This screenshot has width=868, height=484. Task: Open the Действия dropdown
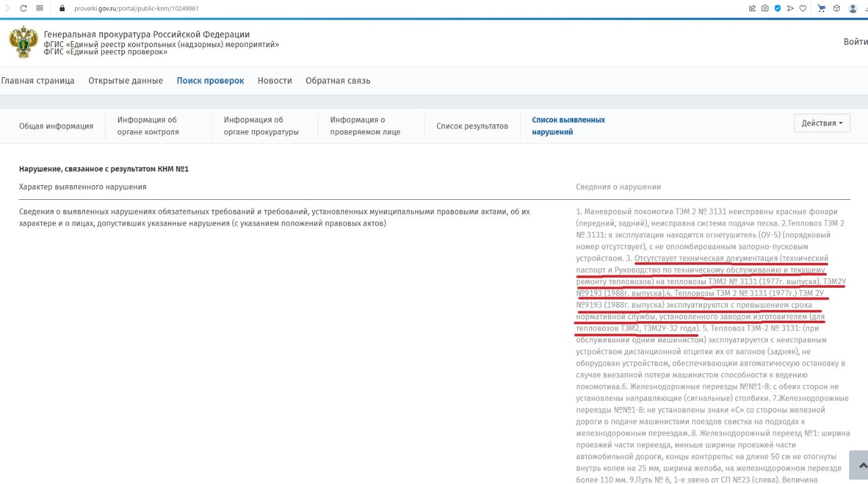point(822,123)
